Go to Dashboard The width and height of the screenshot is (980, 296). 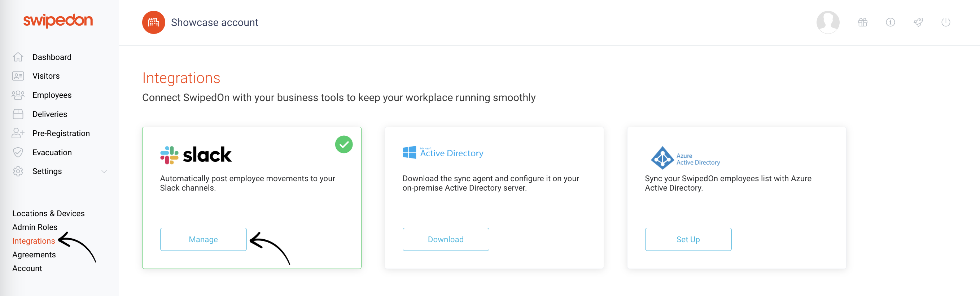pyautogui.click(x=52, y=57)
